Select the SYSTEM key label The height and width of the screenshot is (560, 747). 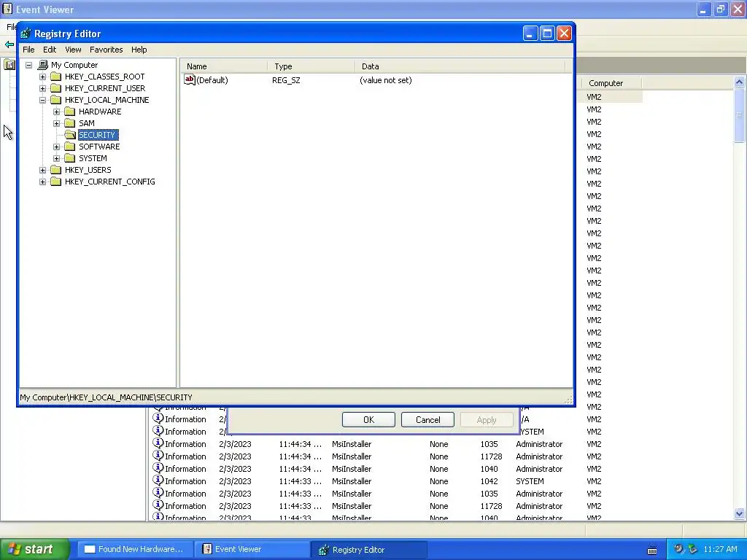[93, 158]
